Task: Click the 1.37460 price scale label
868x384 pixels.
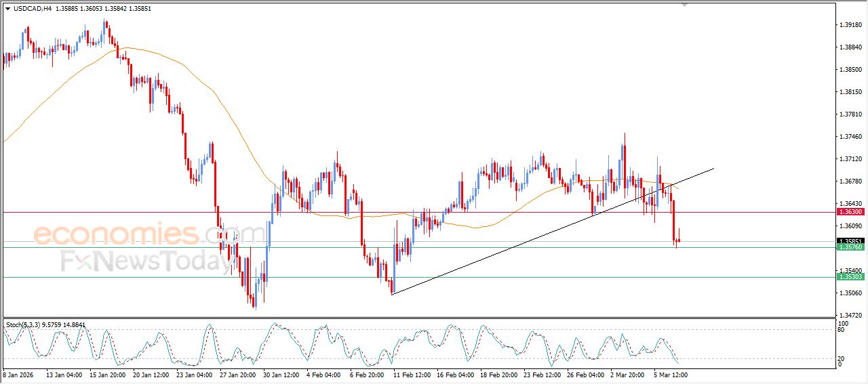Action: coord(850,137)
